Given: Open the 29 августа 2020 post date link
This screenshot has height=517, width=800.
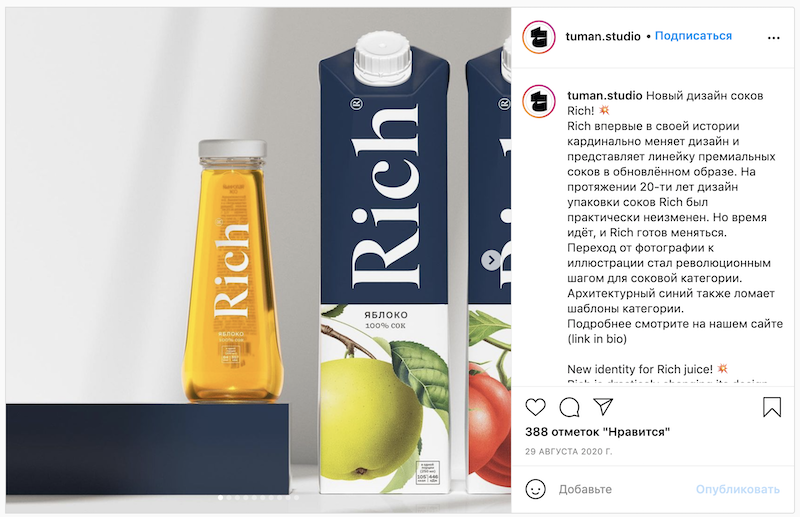Looking at the screenshot, I should [x=568, y=452].
